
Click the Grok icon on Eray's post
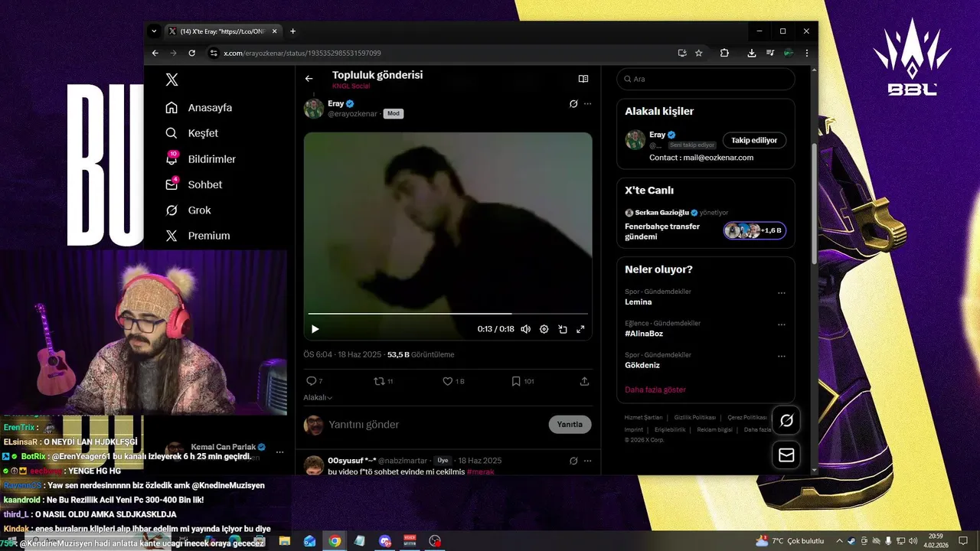[x=573, y=103]
